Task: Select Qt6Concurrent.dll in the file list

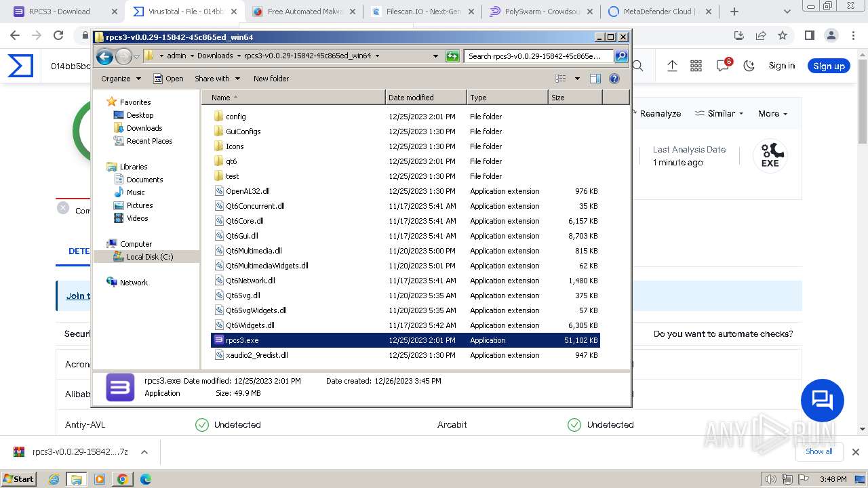Action: tap(255, 206)
